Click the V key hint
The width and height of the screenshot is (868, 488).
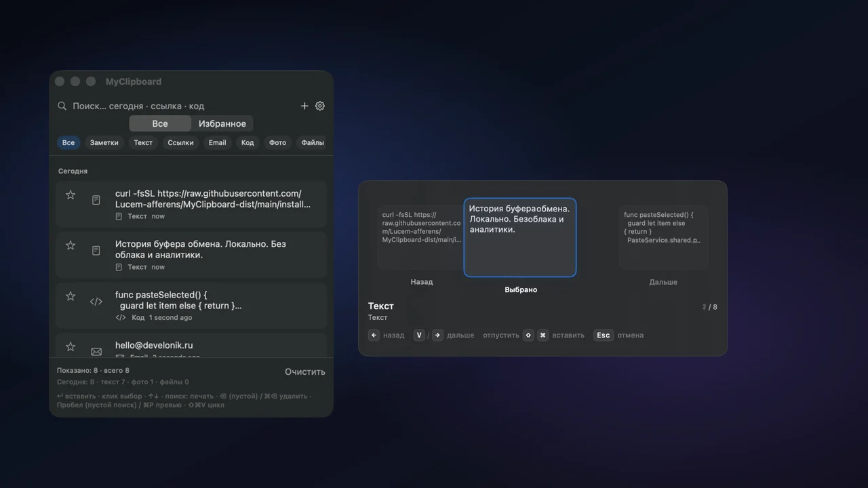pyautogui.click(x=419, y=335)
